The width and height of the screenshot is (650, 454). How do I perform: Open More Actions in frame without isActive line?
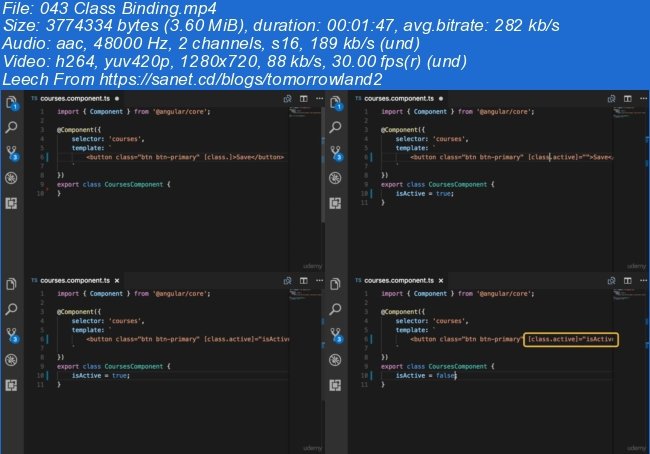pyautogui.click(x=319, y=99)
